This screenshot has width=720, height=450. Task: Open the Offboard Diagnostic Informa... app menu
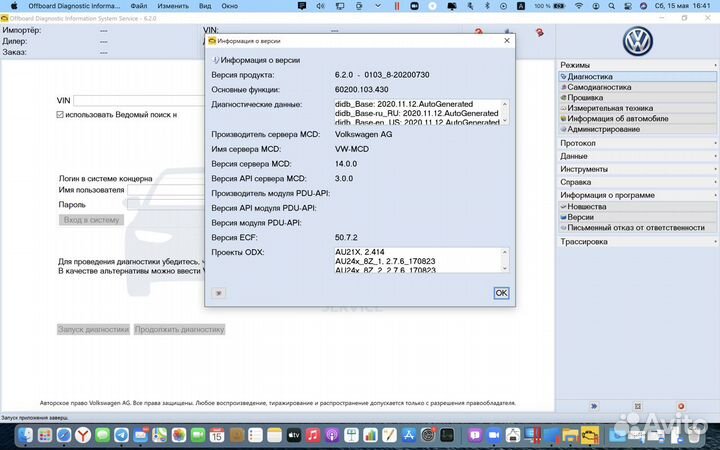tap(74, 6)
